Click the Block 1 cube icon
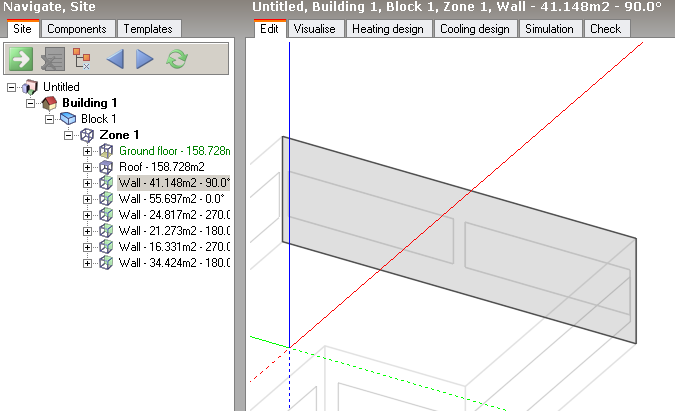Screen dimensions: 675x411 coord(68,119)
